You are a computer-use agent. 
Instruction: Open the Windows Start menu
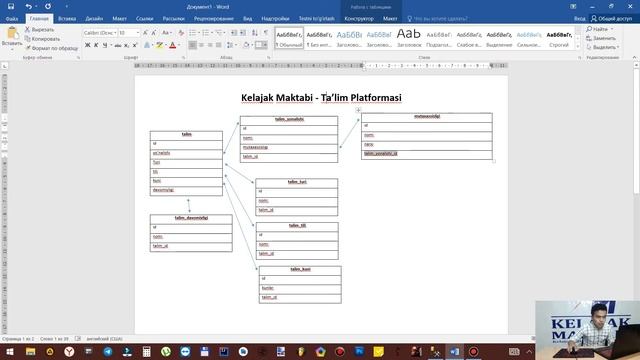tap(10, 351)
